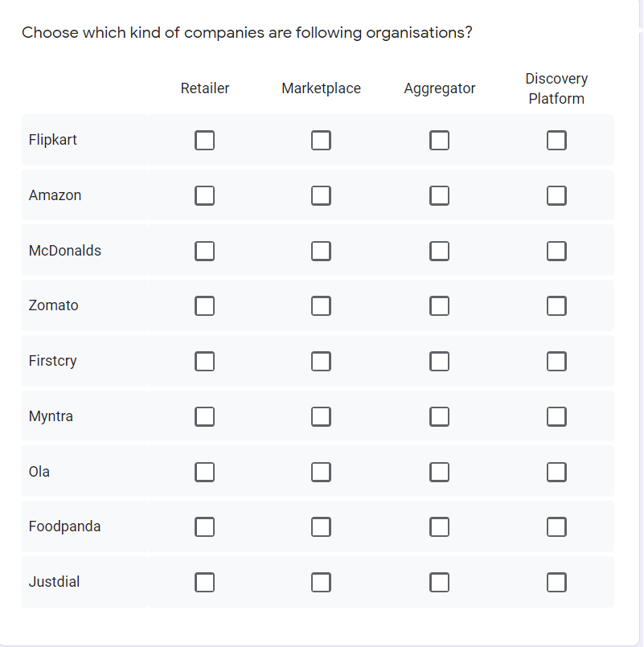Check Aggregator for Ola
644x647 pixels.
pos(439,472)
